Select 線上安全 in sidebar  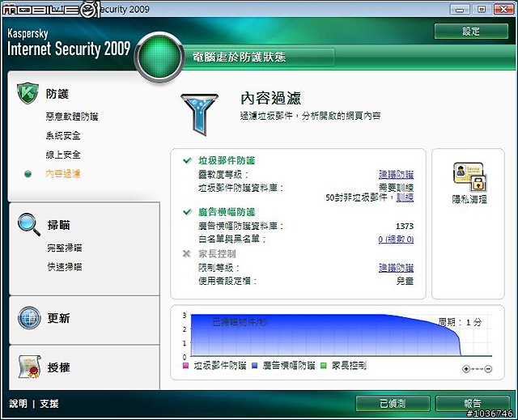(x=63, y=155)
